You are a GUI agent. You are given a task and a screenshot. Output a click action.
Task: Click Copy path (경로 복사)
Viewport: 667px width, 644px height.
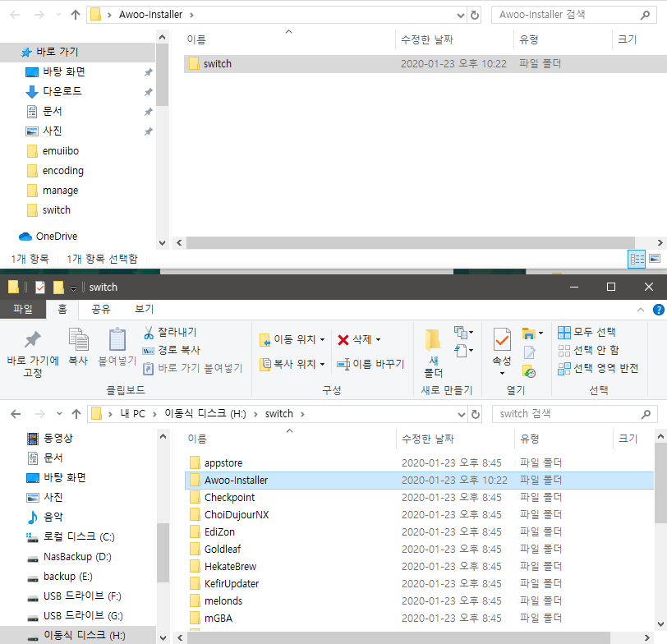171,350
